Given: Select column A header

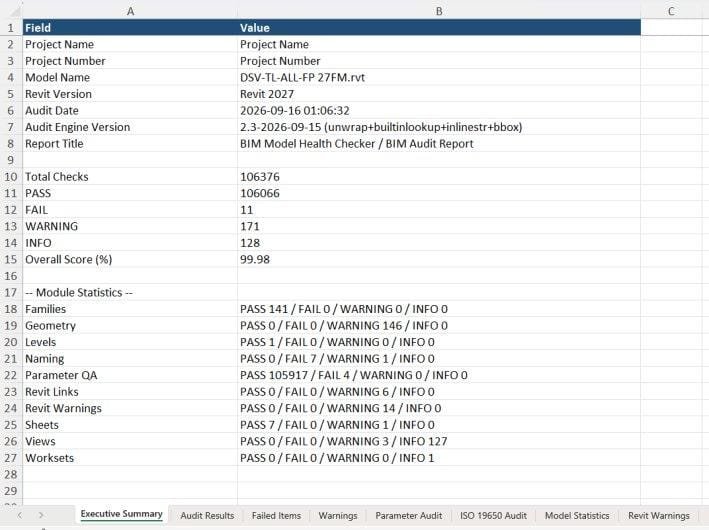Looking at the screenshot, I should pos(130,11).
